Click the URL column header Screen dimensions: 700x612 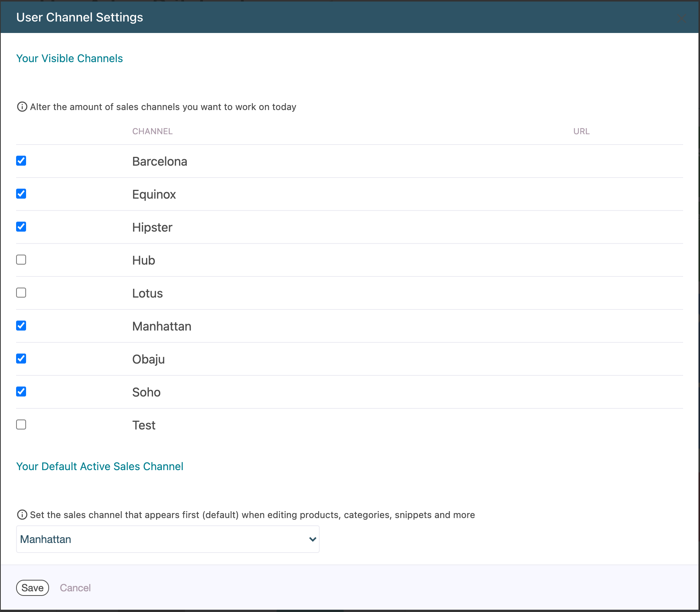pos(581,131)
